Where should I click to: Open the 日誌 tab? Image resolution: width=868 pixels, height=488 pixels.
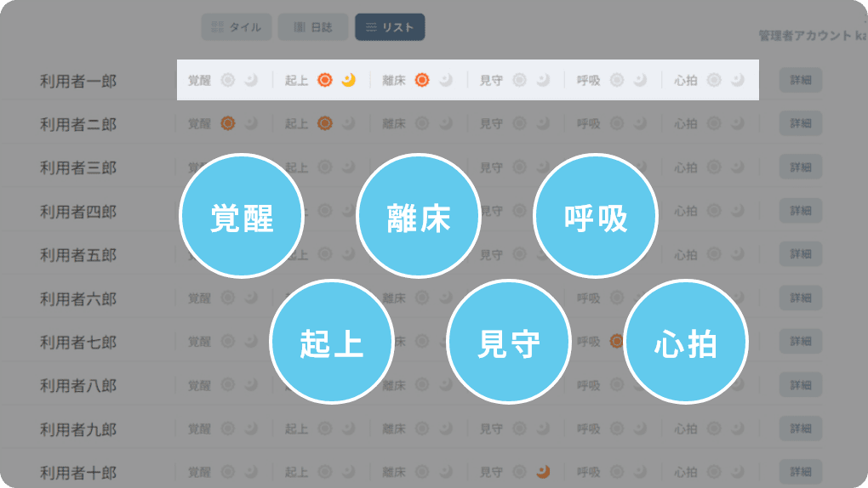pos(313,27)
